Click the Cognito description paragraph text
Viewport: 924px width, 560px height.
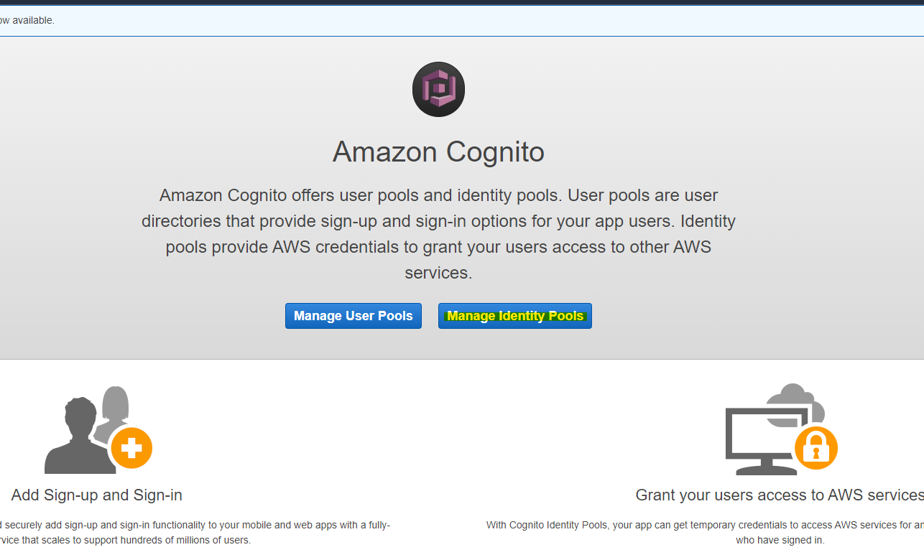point(438,233)
